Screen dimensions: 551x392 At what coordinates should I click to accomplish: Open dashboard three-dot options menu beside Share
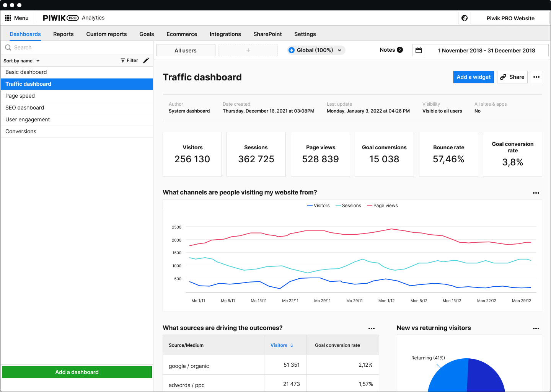(x=536, y=77)
